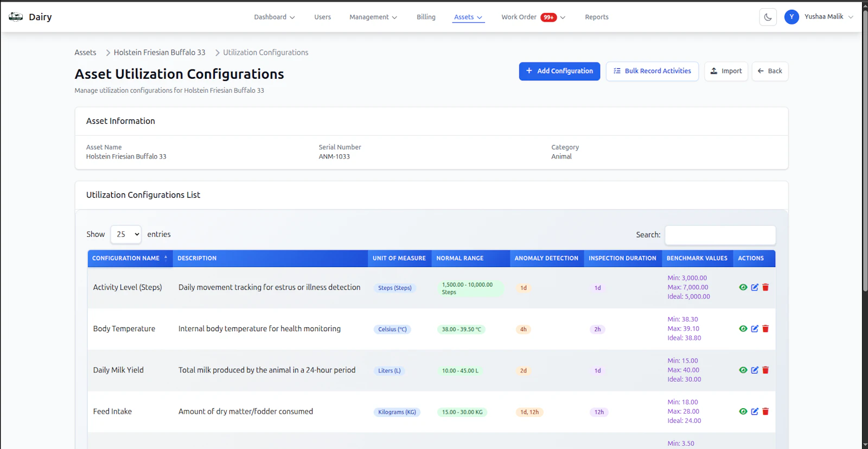The width and height of the screenshot is (868, 449).
Task: Click Bulk Record Activities button
Action: 652,71
